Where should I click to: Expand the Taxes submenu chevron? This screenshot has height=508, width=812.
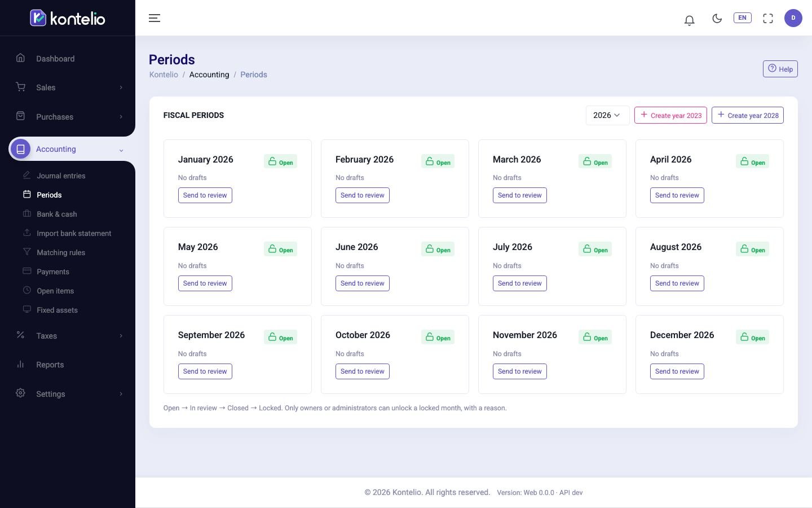pyautogui.click(x=121, y=336)
